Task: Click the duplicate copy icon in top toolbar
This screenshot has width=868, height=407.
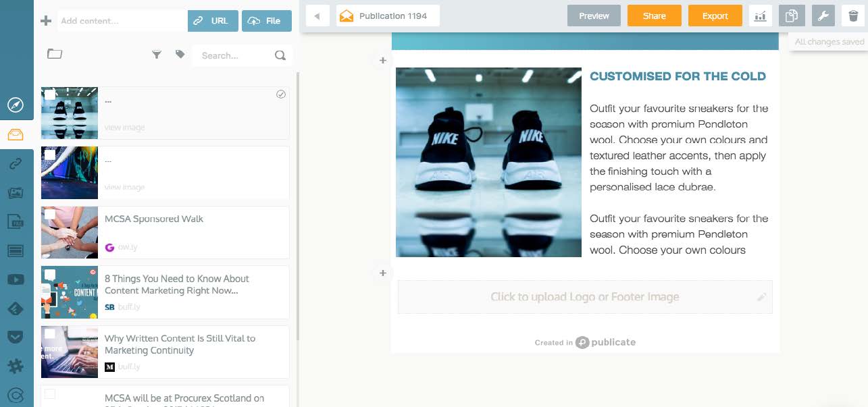Action: 792,16
